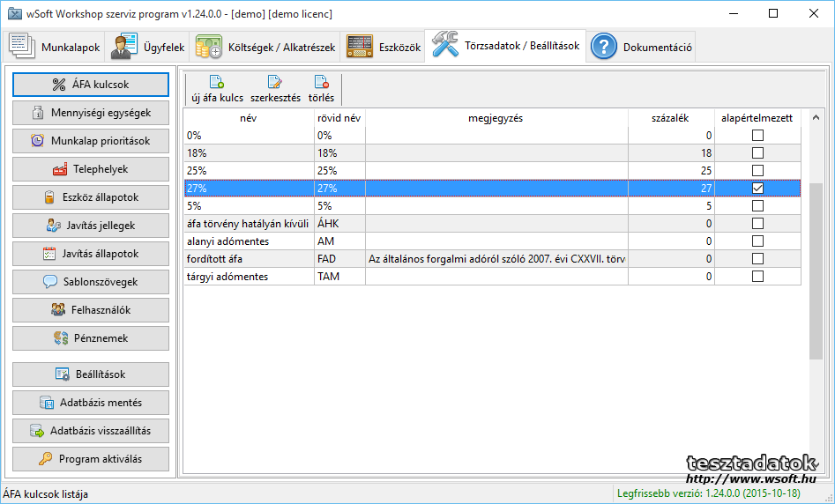This screenshot has width=835, height=504.
Task: Open the Eszközök tab
Action: 384,48
